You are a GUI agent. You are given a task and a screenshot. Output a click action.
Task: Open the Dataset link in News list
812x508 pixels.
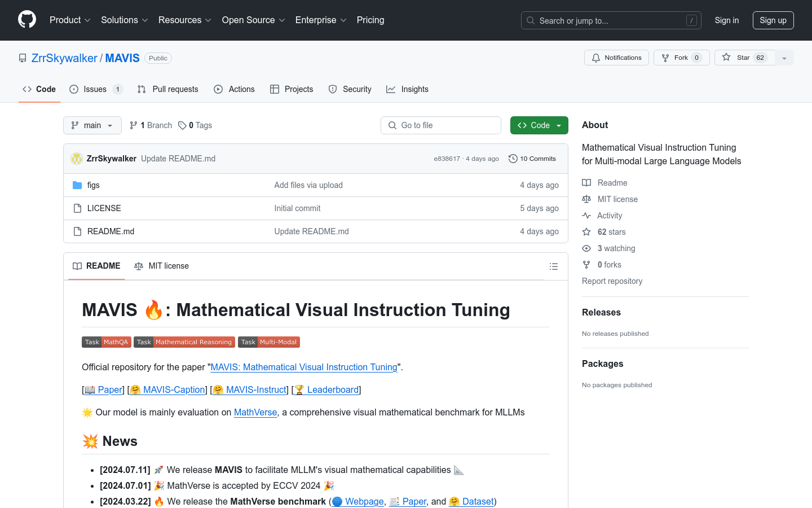click(x=471, y=501)
